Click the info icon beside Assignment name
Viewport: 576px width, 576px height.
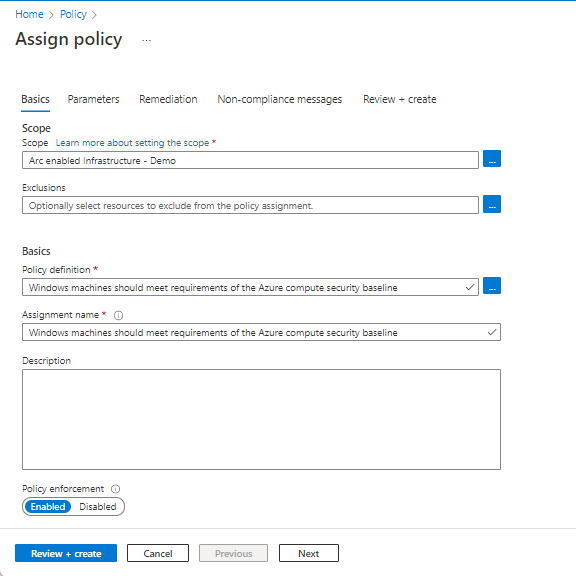tap(118, 315)
